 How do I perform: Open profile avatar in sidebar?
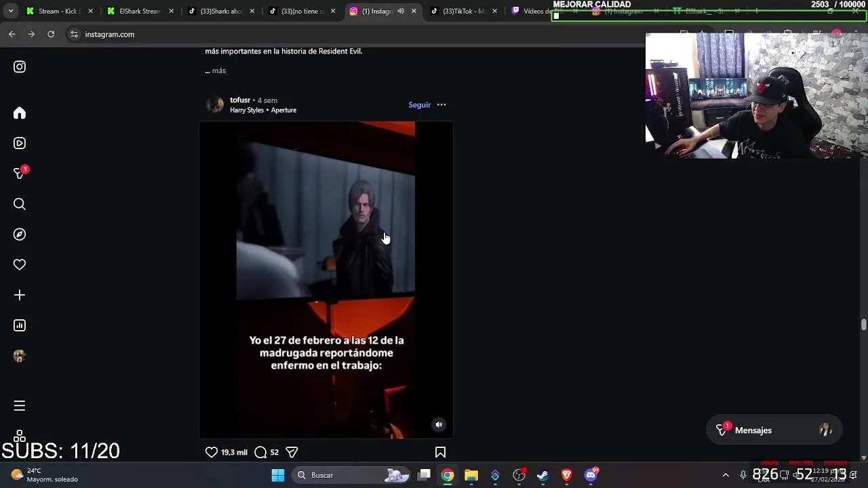(20, 356)
